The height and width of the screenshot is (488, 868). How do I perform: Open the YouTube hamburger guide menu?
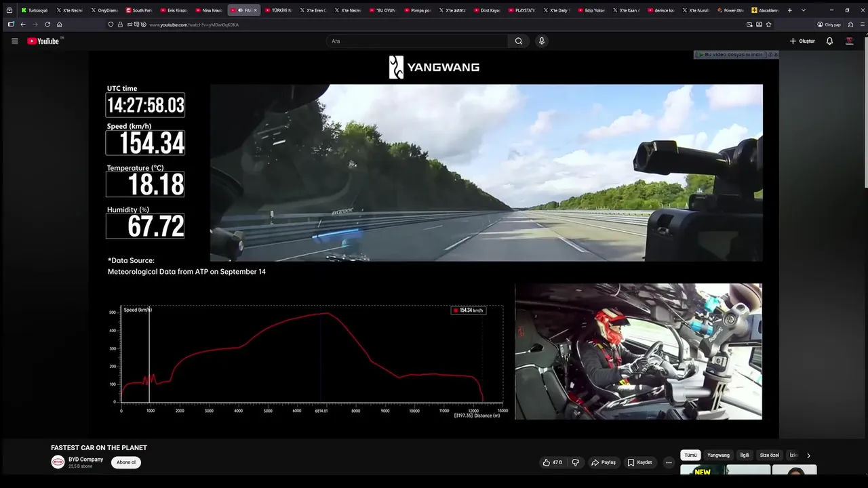click(x=14, y=41)
